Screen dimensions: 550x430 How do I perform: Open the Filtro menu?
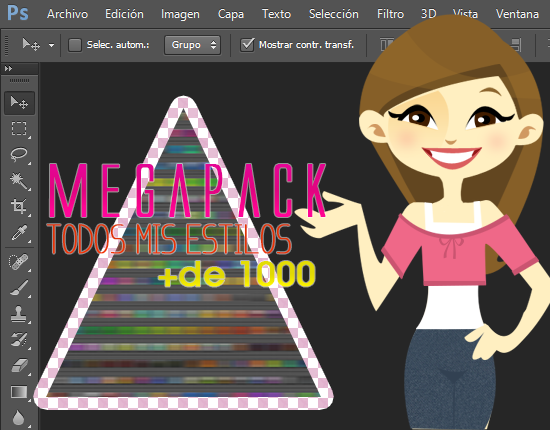390,14
